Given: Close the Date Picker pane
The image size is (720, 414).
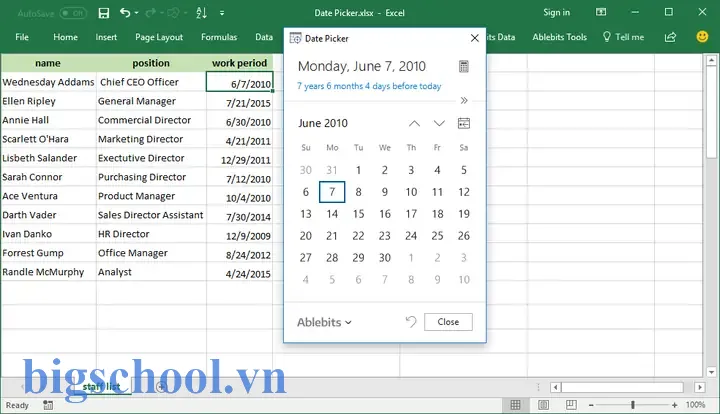Looking at the screenshot, I should [x=475, y=38].
